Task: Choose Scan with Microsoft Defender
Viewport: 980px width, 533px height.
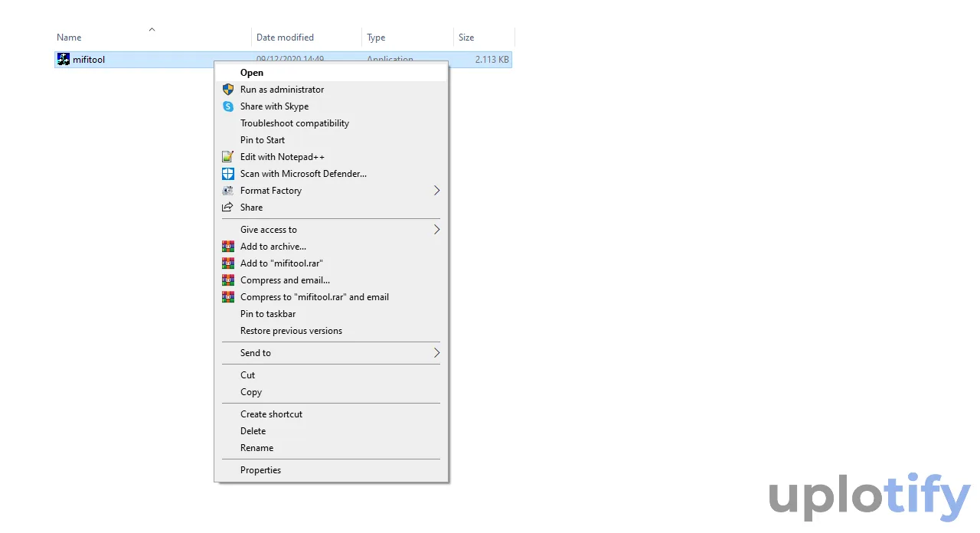Action: (331, 174)
